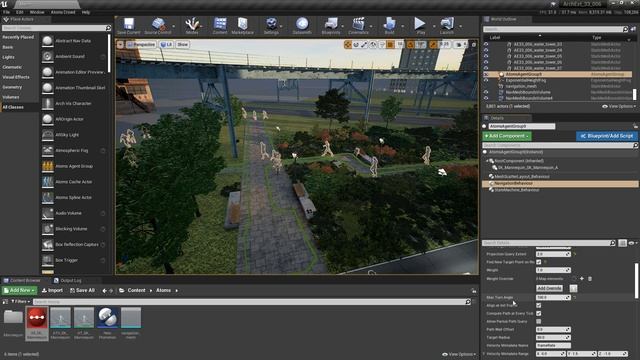Open the Cinematics toolbar icon
Image resolution: width=640 pixels, height=360 pixels.
[358, 26]
